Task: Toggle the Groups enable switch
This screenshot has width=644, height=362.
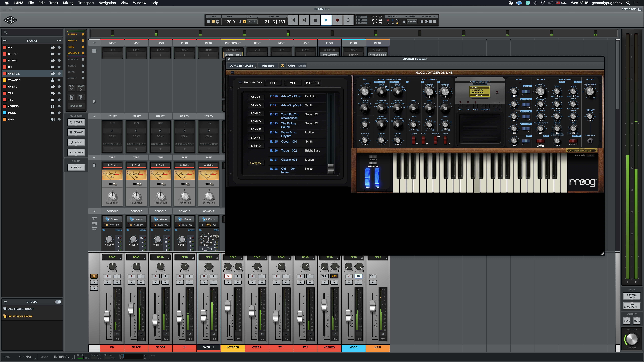Action: 58,302
